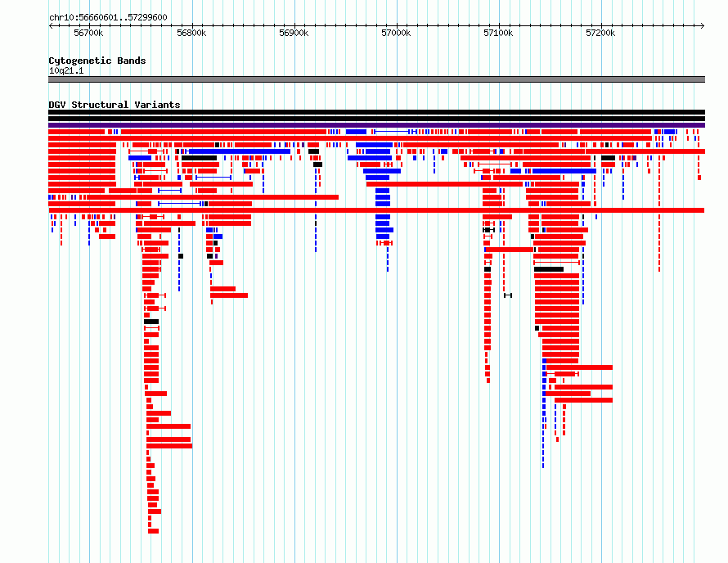
Task: Click the 57100k ruler label
Action: [x=498, y=33]
